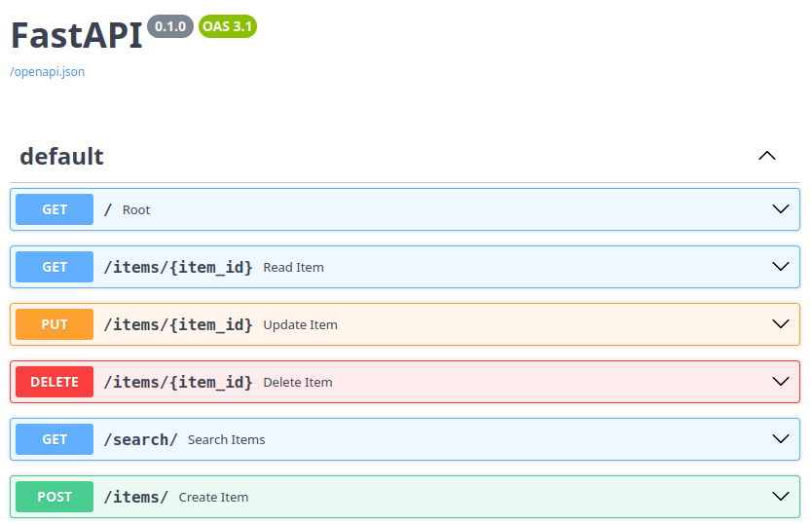Expand the Delete Item endpoint chevron
812x524 pixels.
(781, 382)
